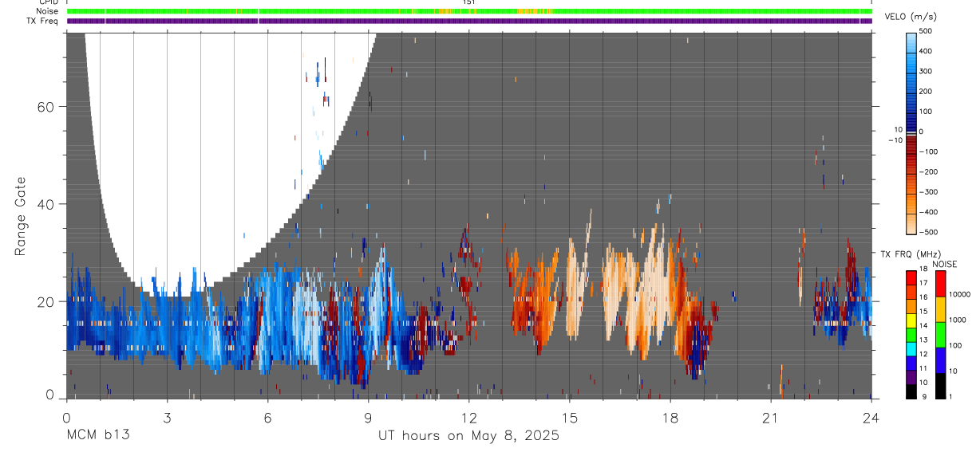The image size is (980, 452).
Task: Click the '500' label on velocity colorbar
Action: tap(926, 30)
